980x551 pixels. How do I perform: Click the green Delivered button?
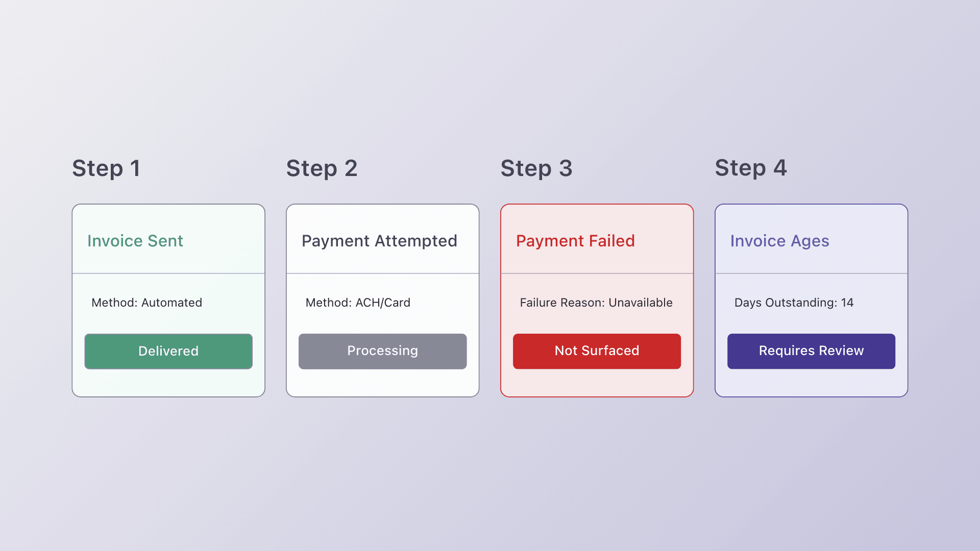pyautogui.click(x=168, y=351)
